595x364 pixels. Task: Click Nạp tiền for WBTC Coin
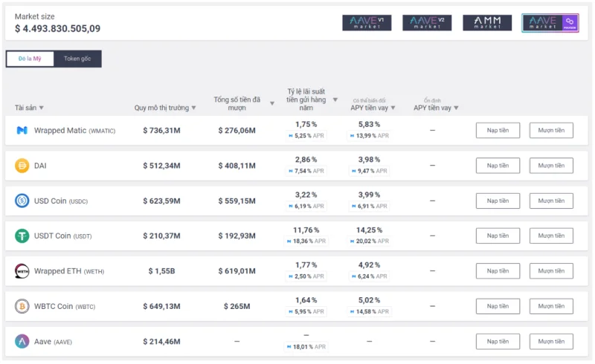498,306
